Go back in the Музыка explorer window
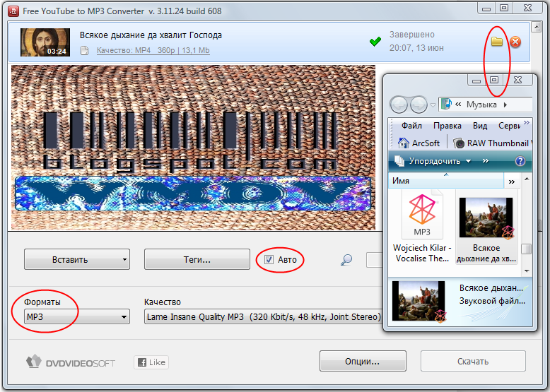550x392 pixels. [399, 105]
